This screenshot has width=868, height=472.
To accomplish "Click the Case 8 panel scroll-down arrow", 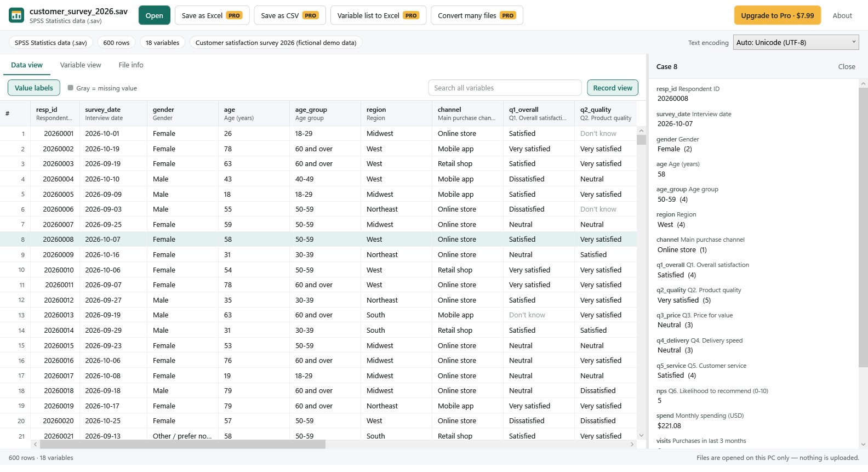I will [863, 445].
